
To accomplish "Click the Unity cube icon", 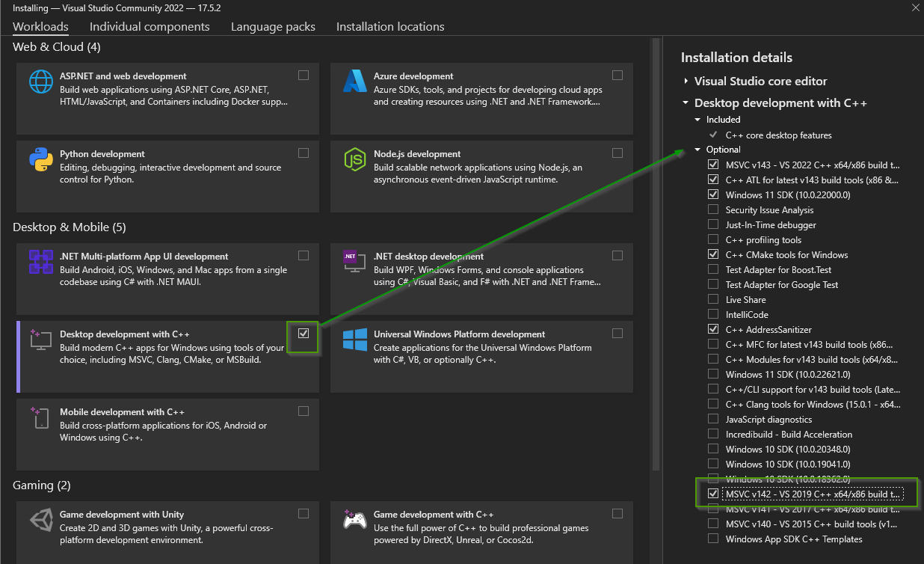I will pyautogui.click(x=40, y=520).
